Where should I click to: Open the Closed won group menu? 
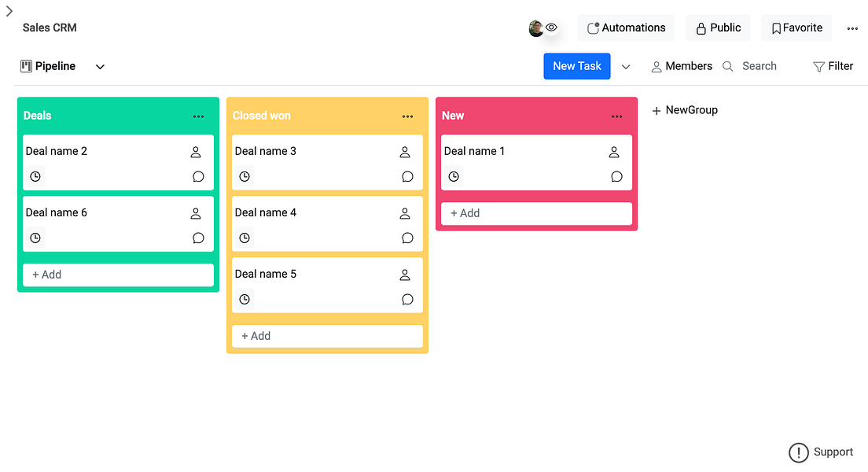pyautogui.click(x=407, y=116)
